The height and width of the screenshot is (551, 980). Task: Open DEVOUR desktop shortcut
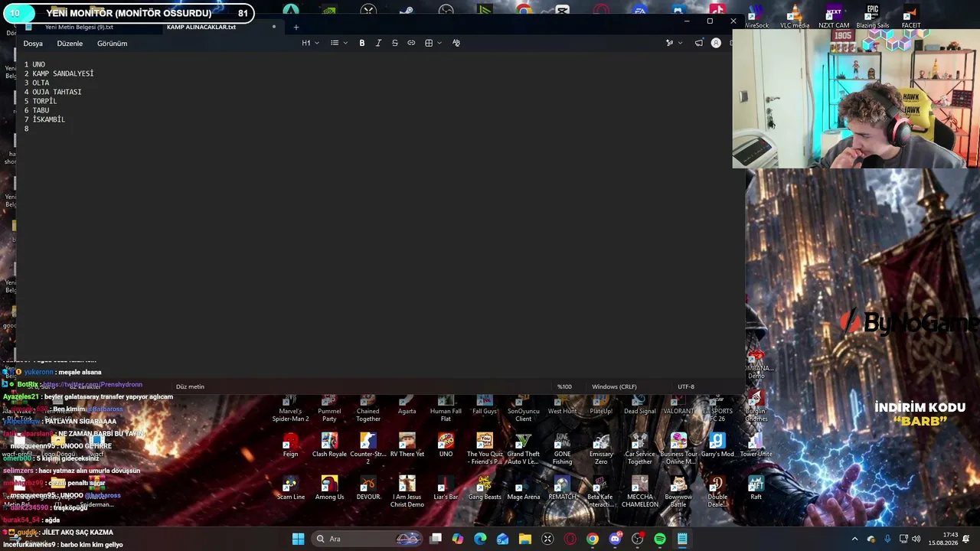pyautogui.click(x=368, y=487)
